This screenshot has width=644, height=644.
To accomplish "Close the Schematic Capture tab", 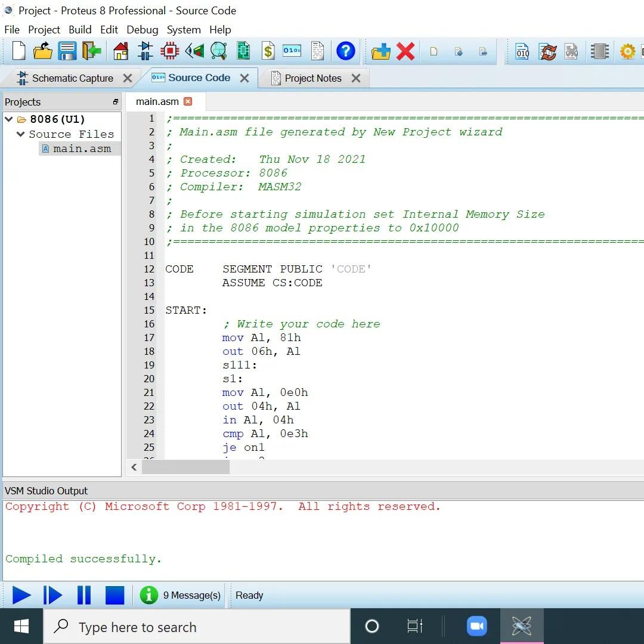I will [x=128, y=78].
